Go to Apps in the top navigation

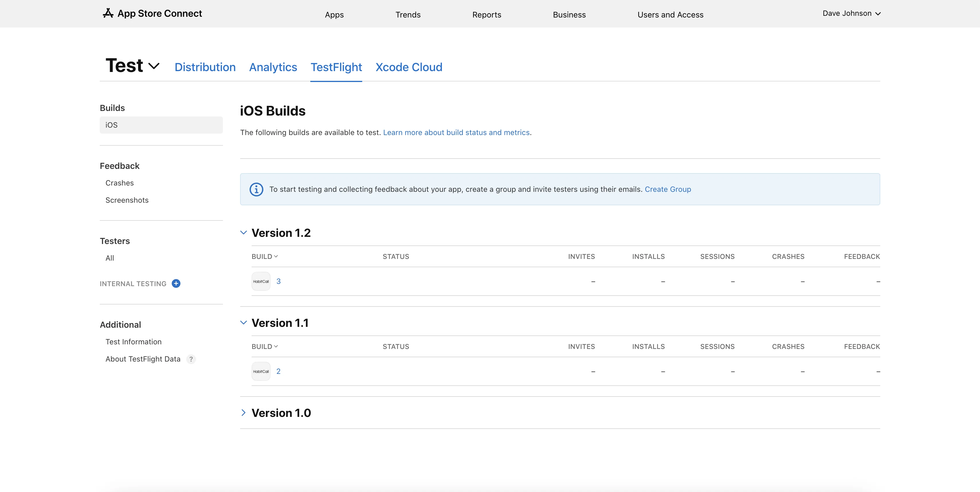pyautogui.click(x=334, y=14)
